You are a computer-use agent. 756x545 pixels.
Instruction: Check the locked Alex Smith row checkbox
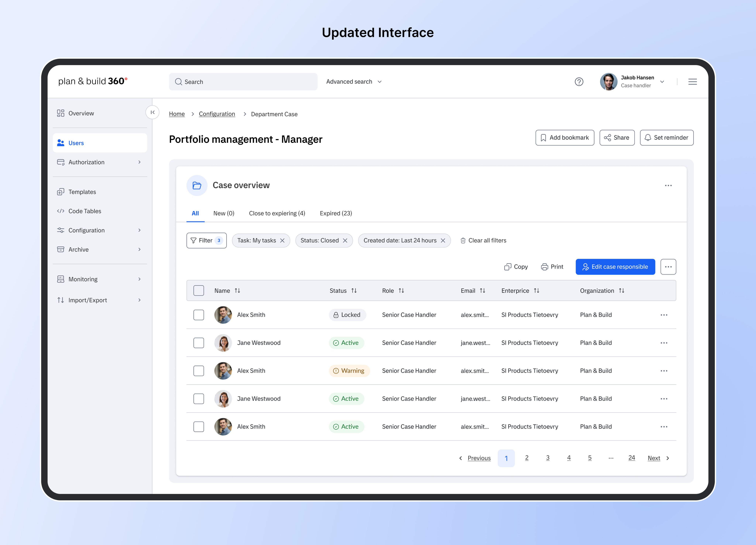[199, 315]
